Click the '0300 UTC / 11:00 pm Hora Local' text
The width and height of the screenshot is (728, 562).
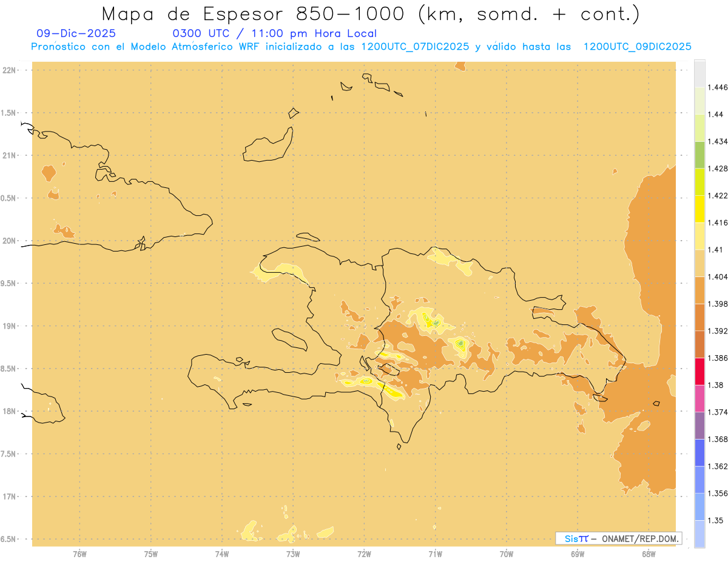click(275, 34)
